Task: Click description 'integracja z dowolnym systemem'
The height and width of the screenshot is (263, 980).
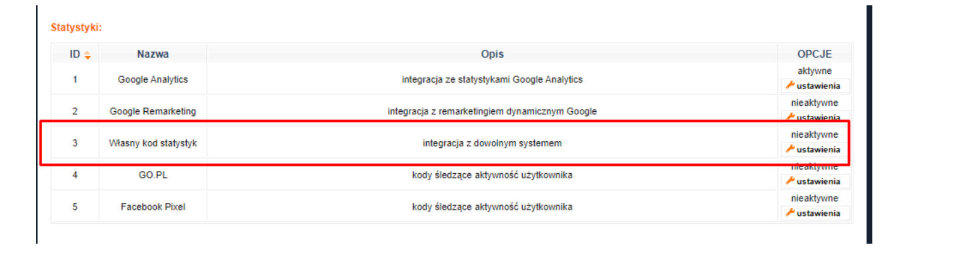Action: [492, 143]
